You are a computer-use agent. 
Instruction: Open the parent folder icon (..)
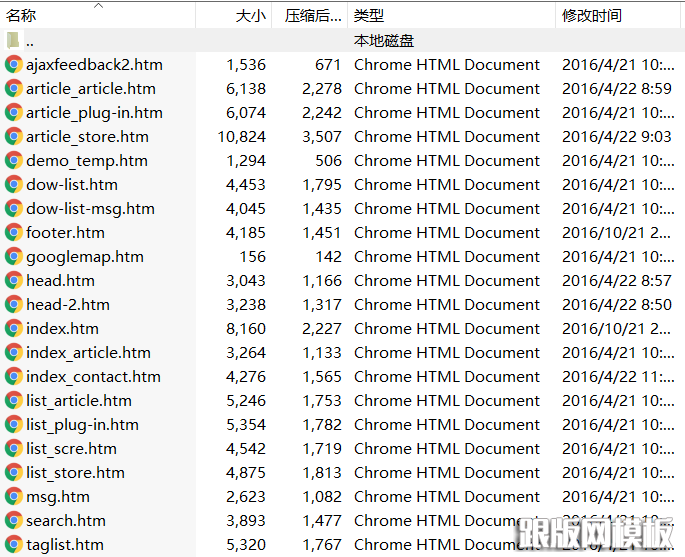coord(13,41)
